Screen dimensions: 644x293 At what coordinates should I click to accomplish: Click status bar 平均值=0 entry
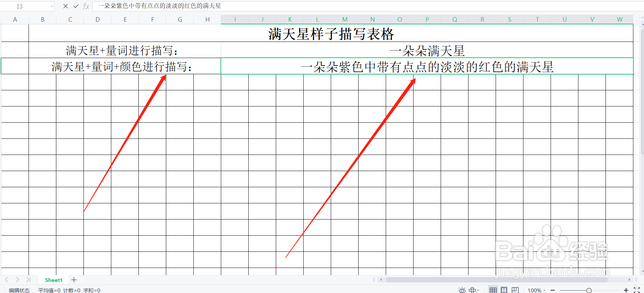(x=49, y=290)
